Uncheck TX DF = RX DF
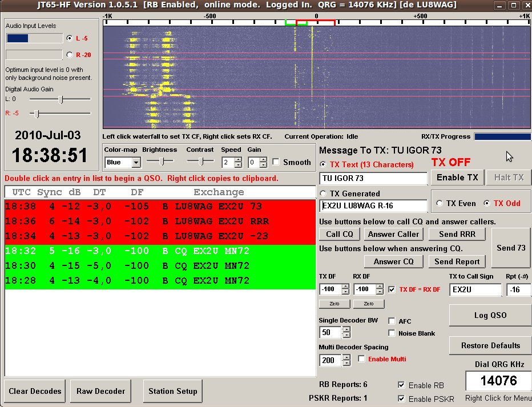Screen dimensions: 532x407 pyautogui.click(x=393, y=289)
